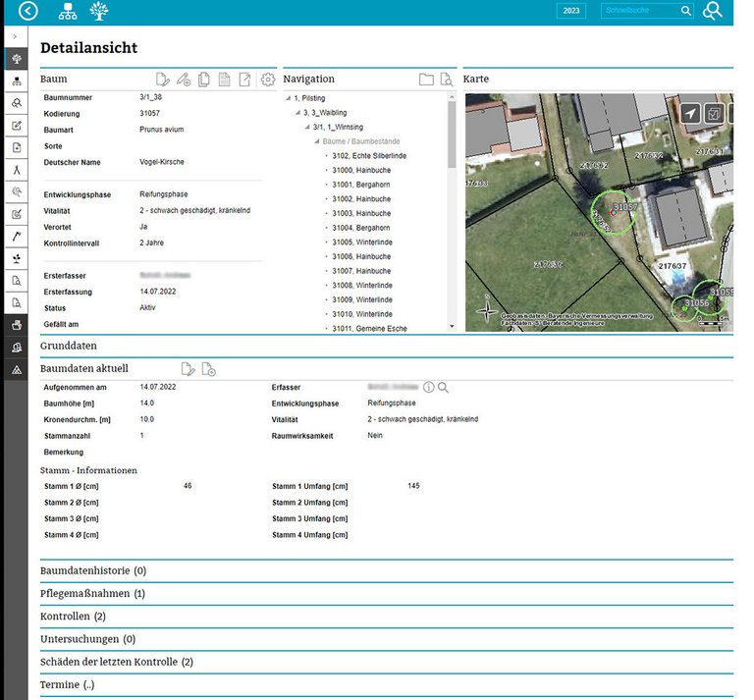
Task: Click the edit tree document icon in Baum panel
Action: tap(163, 79)
